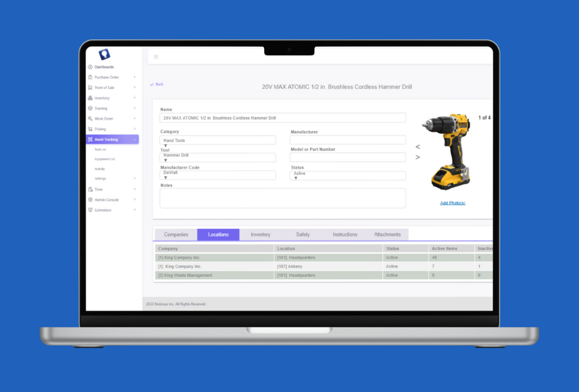Show the previous photo with the < arrow
Viewport: 579px width, 392px height.
pos(418,147)
